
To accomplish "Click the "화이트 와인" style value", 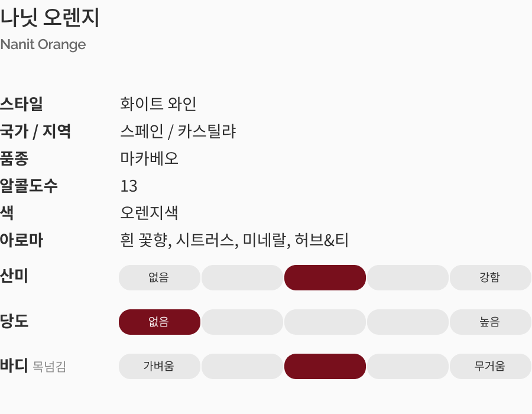I will [x=158, y=105].
